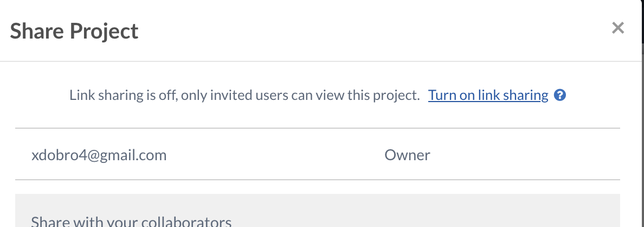
Task: Click the word "sharing" in the blue link
Action: (x=525, y=96)
